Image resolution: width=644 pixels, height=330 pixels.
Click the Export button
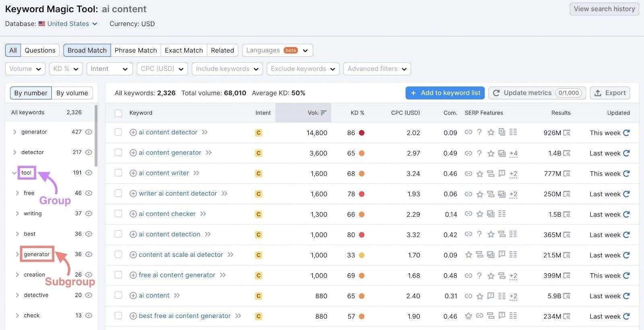pos(610,93)
